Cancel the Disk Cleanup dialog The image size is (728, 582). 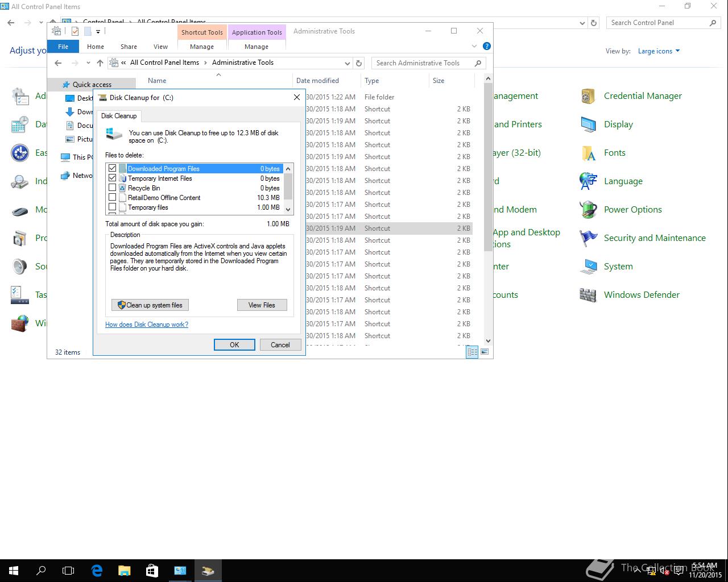(x=280, y=345)
